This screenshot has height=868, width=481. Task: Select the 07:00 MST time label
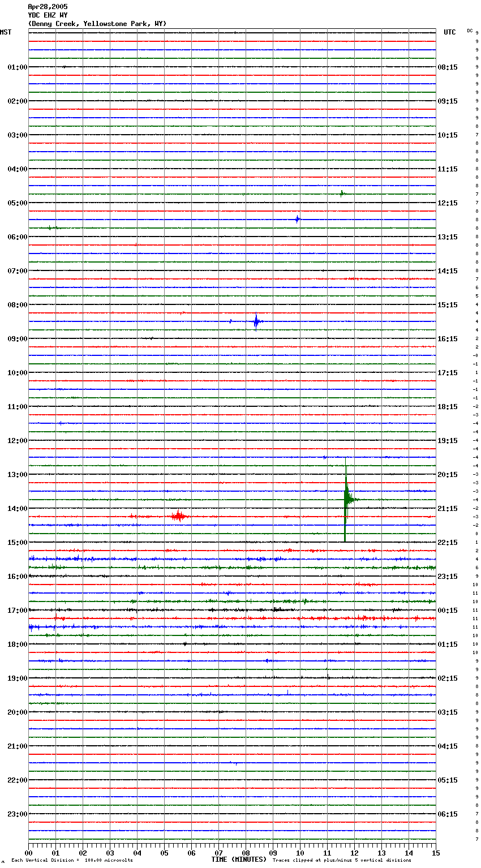(x=18, y=271)
